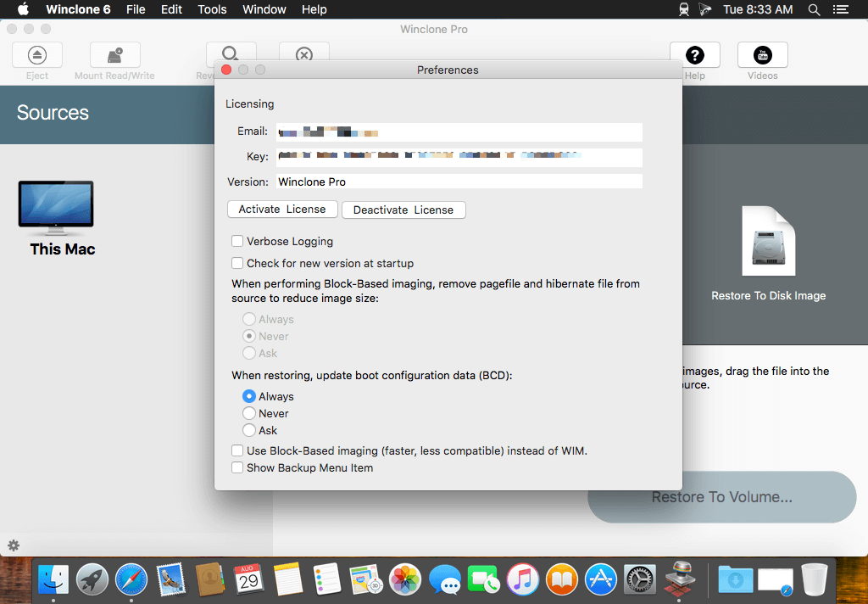Open App Store from the dock
This screenshot has height=604, width=868.
coord(601,579)
